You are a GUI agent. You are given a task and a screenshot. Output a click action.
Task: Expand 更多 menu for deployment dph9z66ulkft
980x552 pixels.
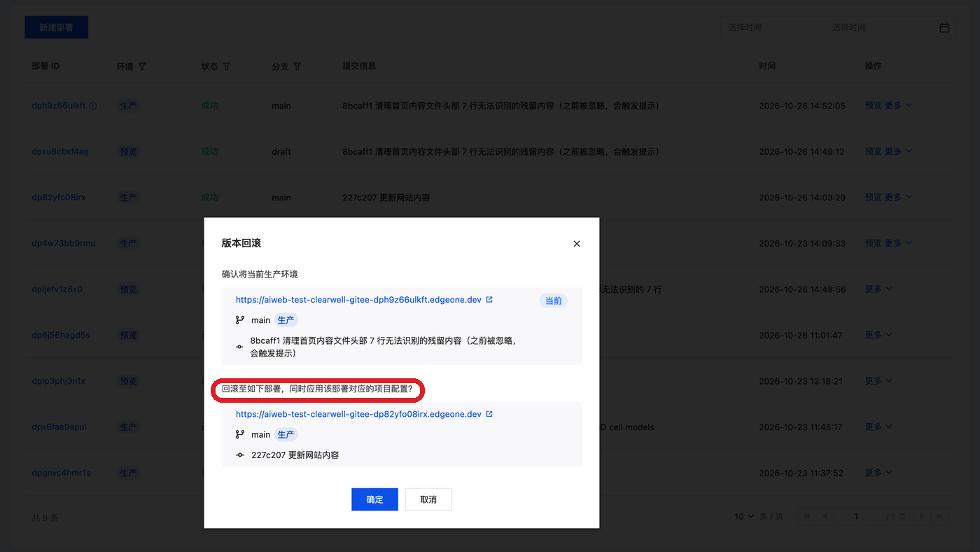pyautogui.click(x=898, y=106)
